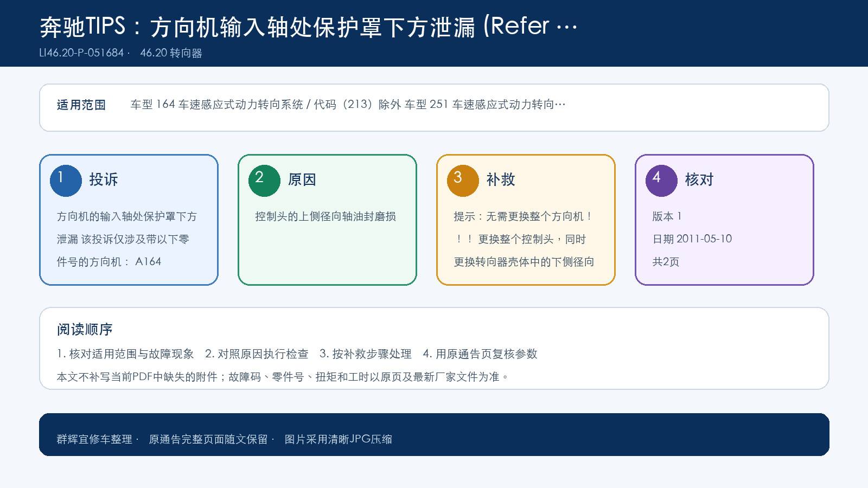Screen dimensions: 868x488
Task: Click the title 奔驰TIPS：方向机输入轴处保护罩下方泄漏
Action: 258,27
